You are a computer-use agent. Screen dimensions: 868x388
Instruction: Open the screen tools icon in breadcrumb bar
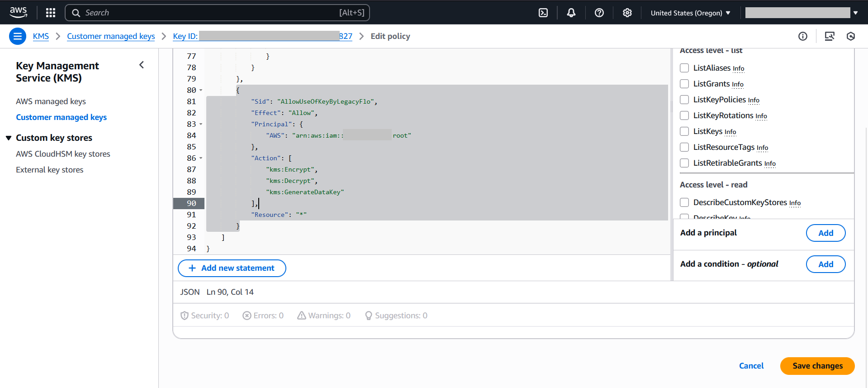coord(830,36)
